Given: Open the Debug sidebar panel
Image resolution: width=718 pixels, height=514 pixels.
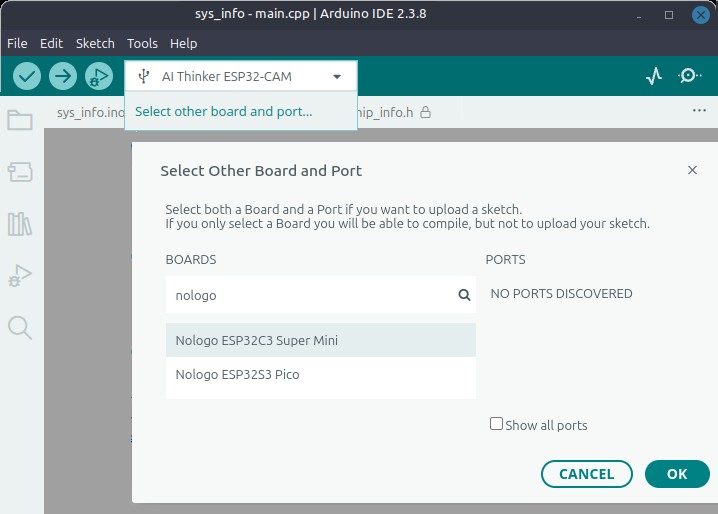Looking at the screenshot, I should (x=20, y=276).
